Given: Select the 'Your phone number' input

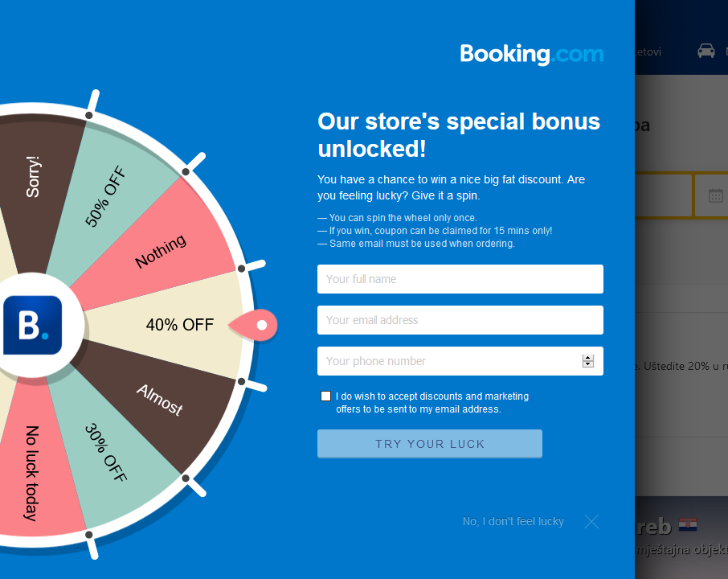Looking at the screenshot, I should (450, 361).
